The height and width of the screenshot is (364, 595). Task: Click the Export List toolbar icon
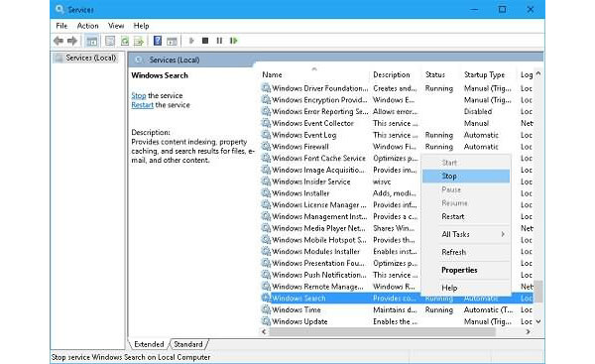pos(139,41)
